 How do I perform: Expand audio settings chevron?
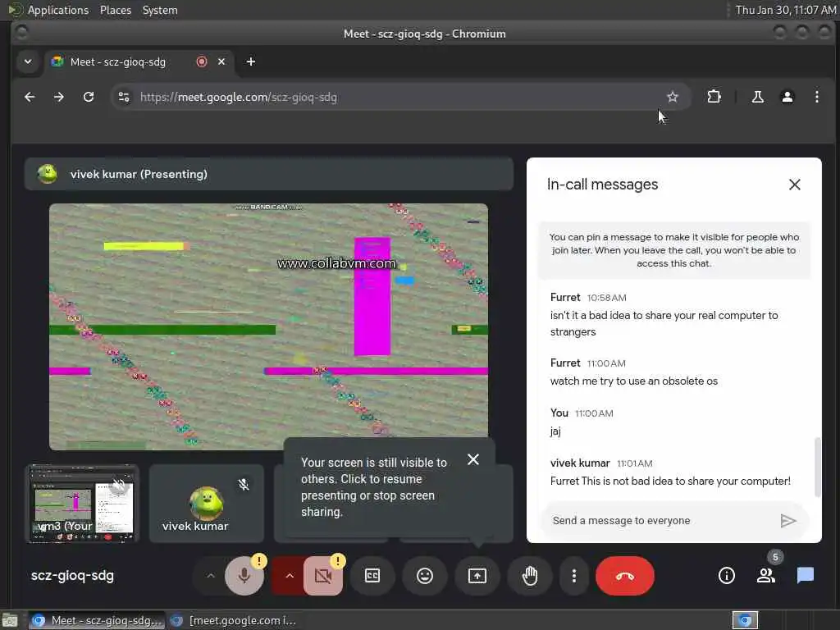pyautogui.click(x=211, y=576)
